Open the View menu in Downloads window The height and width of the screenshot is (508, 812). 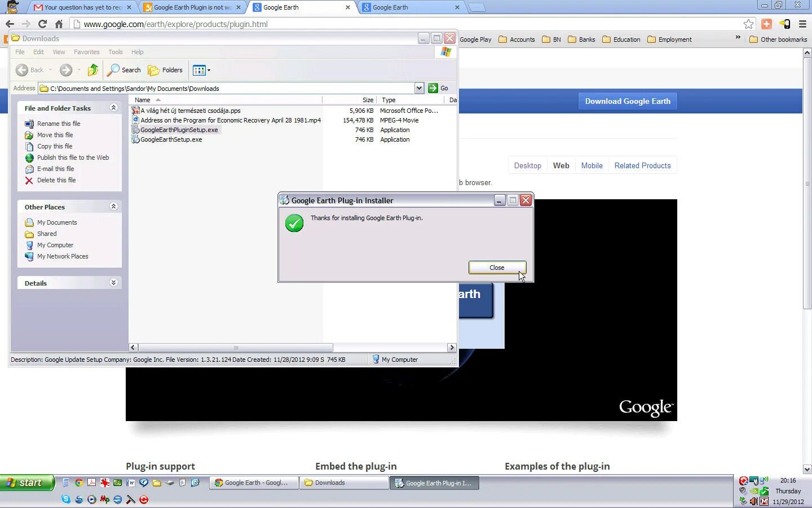click(59, 52)
